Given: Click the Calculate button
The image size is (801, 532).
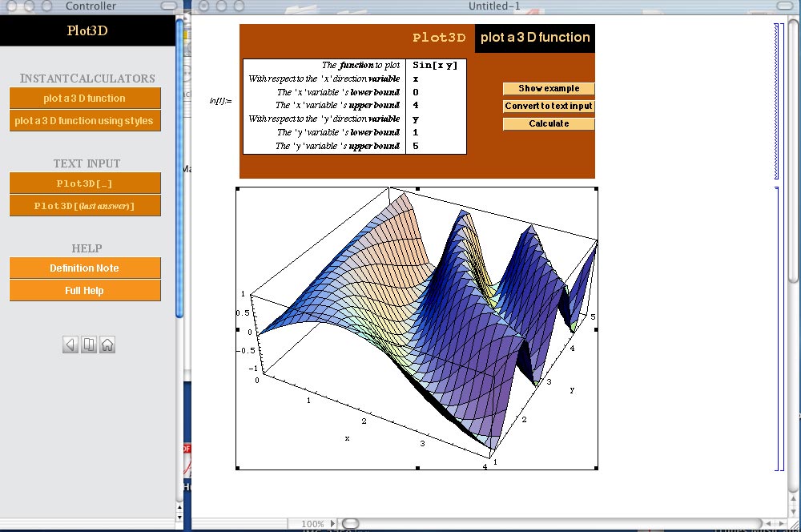Looking at the screenshot, I should (x=549, y=123).
